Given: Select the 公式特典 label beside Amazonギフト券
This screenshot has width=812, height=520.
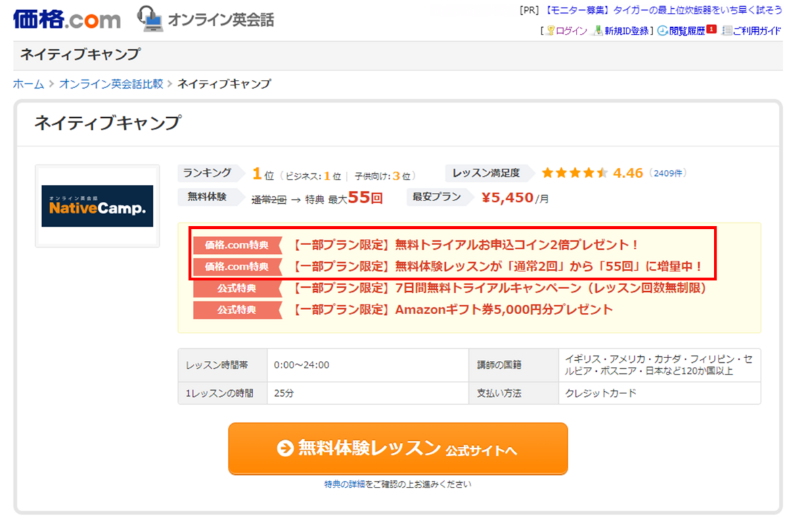Looking at the screenshot, I should [237, 310].
